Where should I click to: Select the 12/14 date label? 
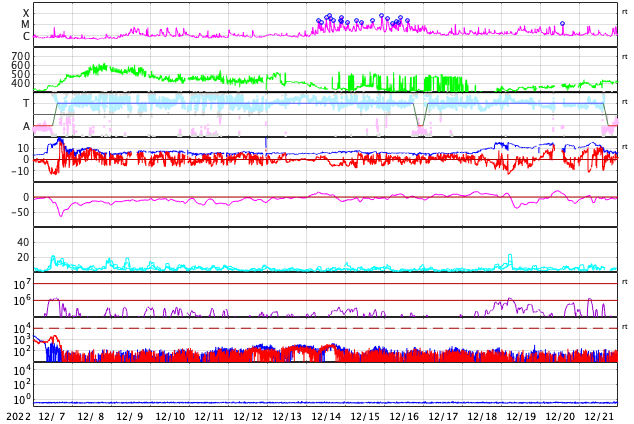point(325,417)
